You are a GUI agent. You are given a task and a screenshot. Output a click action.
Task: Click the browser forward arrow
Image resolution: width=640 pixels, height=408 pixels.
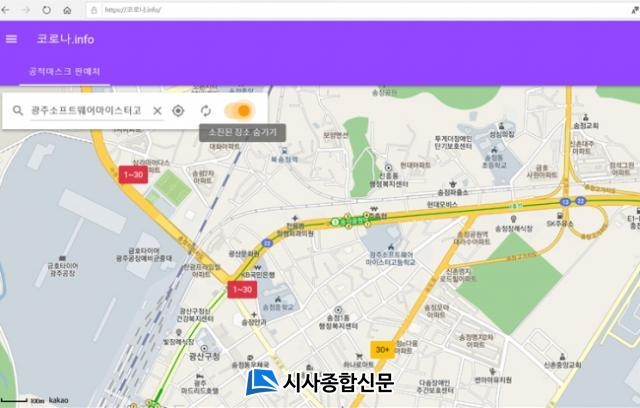click(26, 9)
